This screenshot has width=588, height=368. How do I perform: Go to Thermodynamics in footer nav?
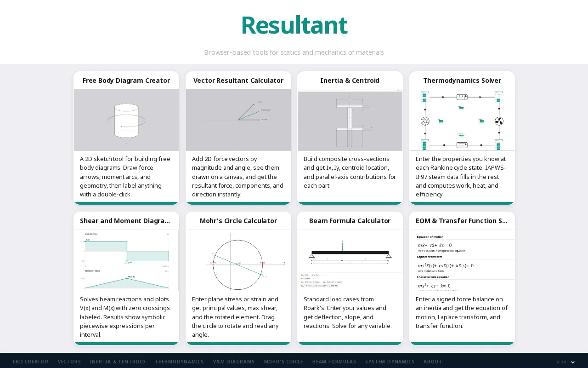[179, 362]
